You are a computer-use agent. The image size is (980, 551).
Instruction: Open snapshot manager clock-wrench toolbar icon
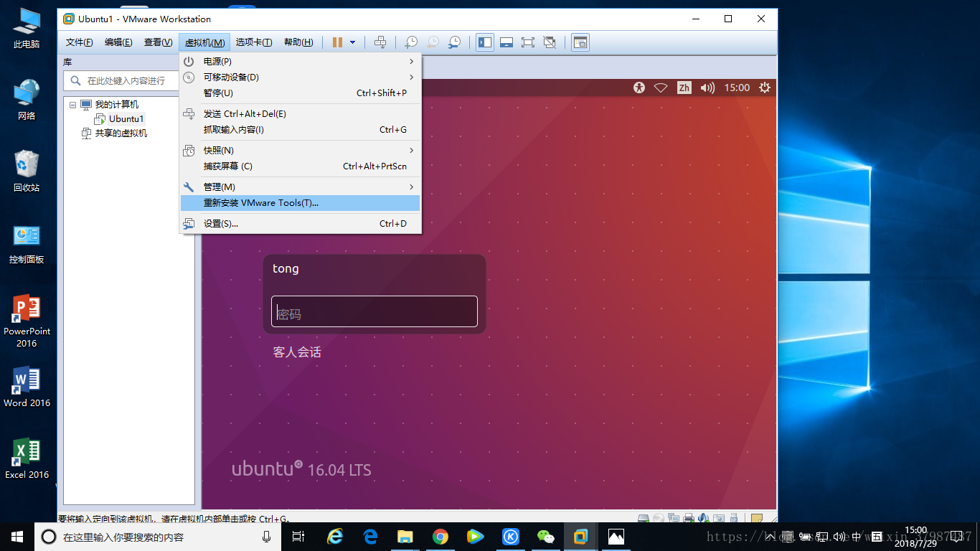point(454,42)
